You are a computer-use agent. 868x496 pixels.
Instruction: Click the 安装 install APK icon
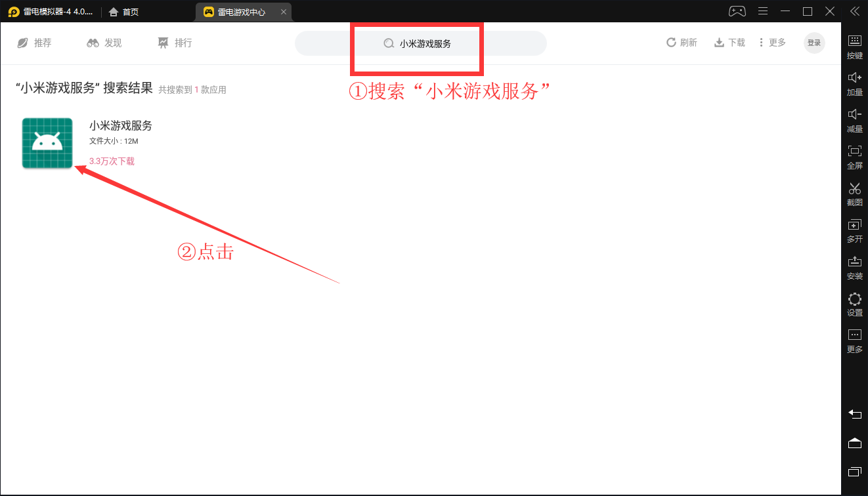coord(854,267)
